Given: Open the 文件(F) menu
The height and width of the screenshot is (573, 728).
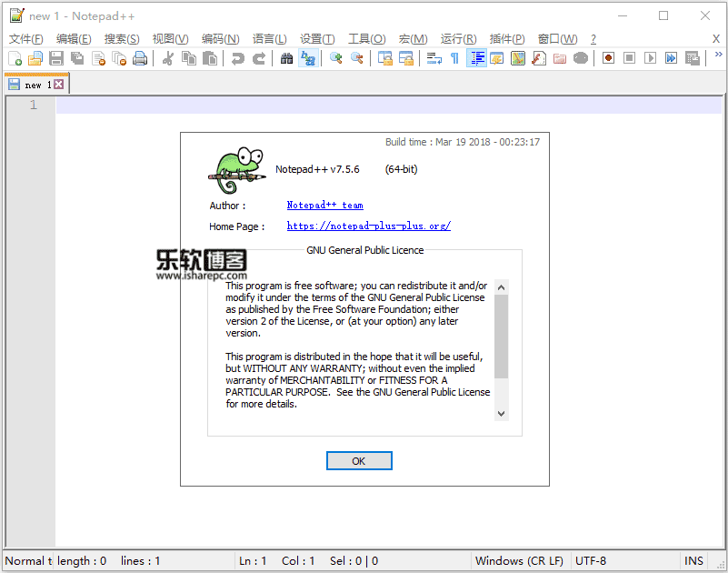Looking at the screenshot, I should pos(26,39).
